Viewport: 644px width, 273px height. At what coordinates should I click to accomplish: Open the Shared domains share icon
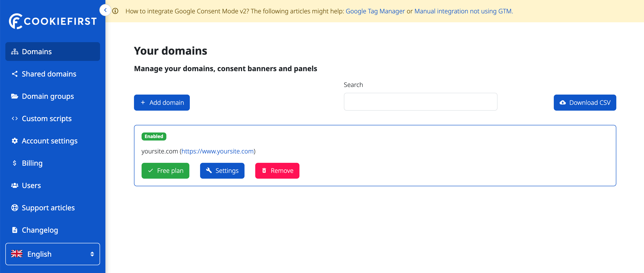pyautogui.click(x=15, y=74)
